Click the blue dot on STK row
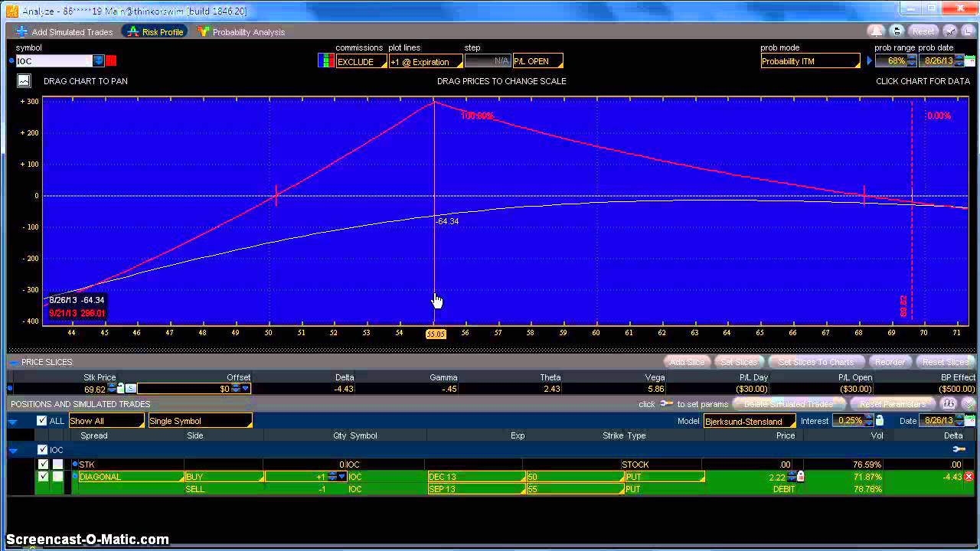Image resolution: width=980 pixels, height=551 pixels. pos(75,465)
